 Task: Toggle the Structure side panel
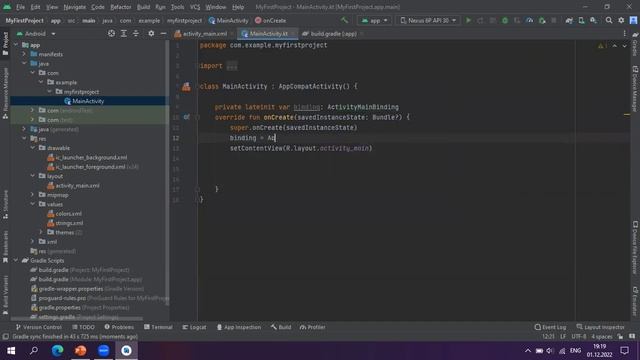5,204
